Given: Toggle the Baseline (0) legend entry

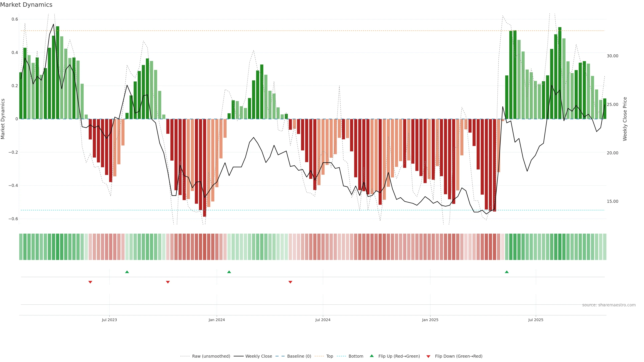Looking at the screenshot, I should (x=299, y=356).
